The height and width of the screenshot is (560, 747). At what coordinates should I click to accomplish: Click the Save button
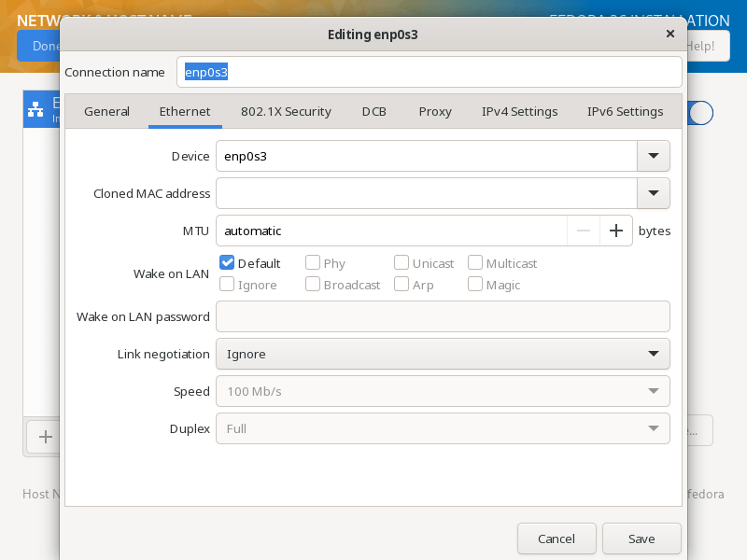[x=641, y=539]
